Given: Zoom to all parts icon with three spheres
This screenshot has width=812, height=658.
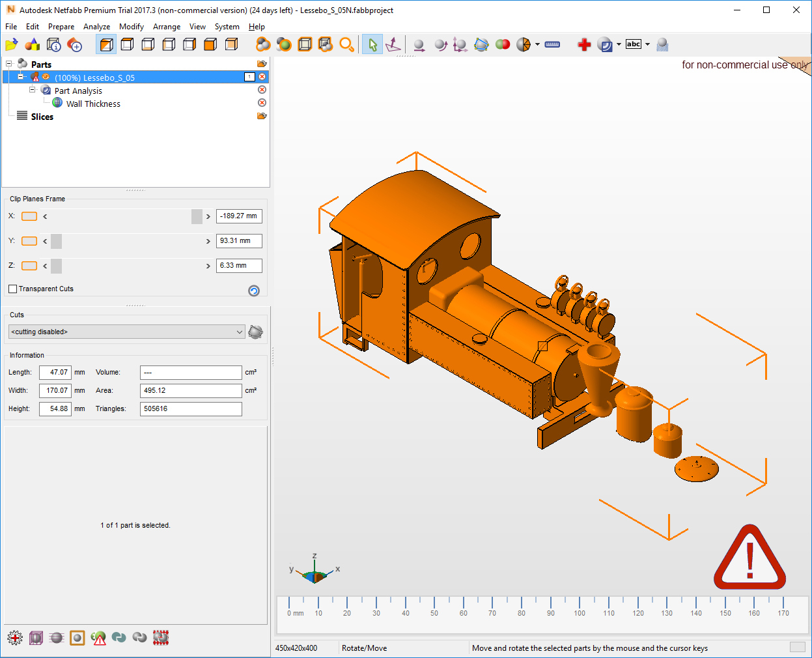Looking at the screenshot, I should point(263,44).
